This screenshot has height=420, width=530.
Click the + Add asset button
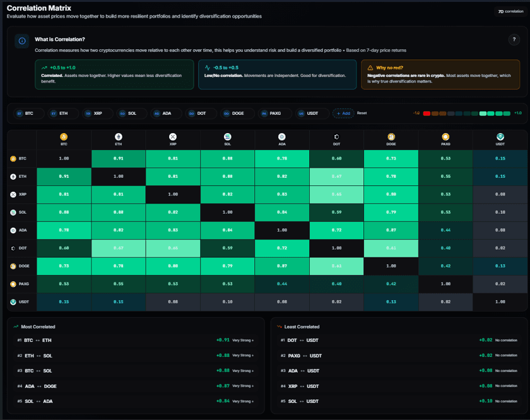tap(343, 113)
